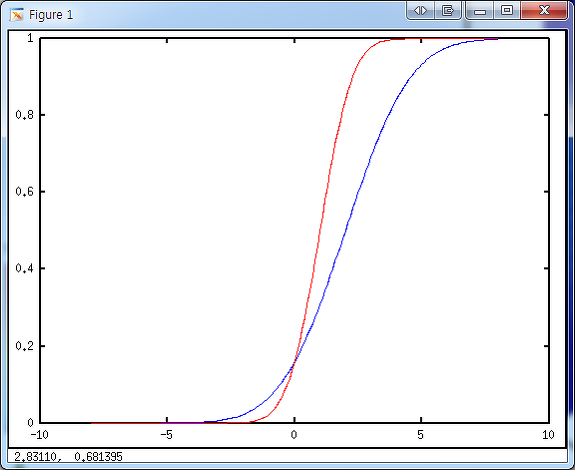The image size is (575, 470).
Task: Click the y-axis label 0.4
Action: tap(24, 268)
